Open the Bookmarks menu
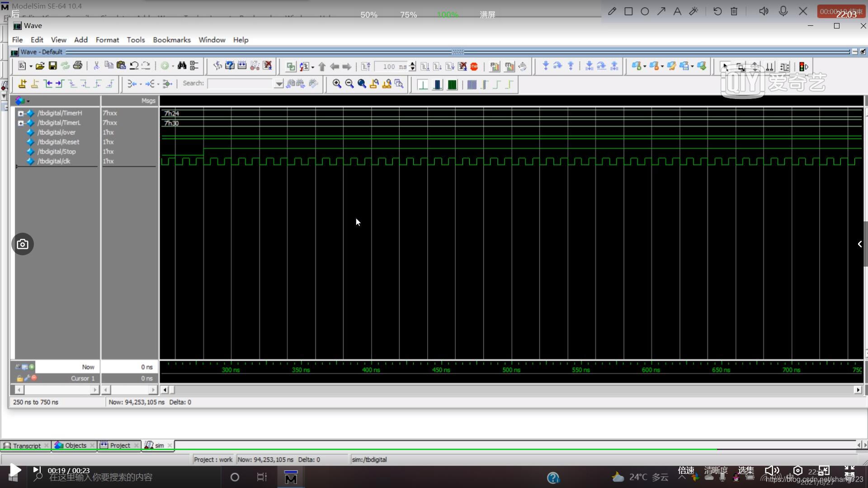The image size is (868, 488). tap(172, 40)
